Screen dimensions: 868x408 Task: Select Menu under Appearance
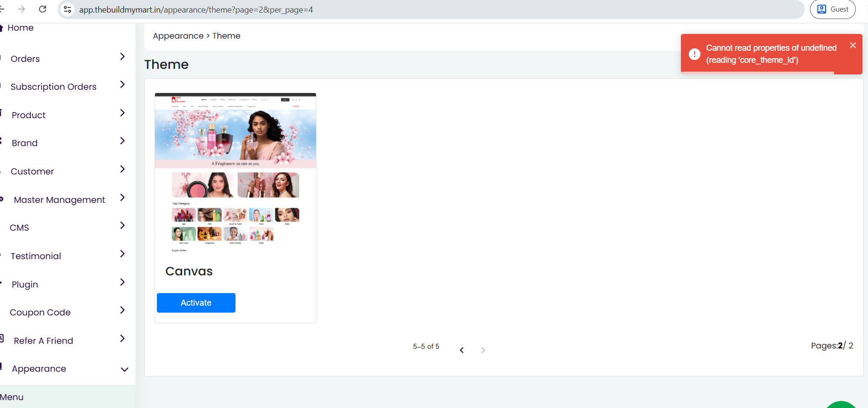click(x=12, y=397)
